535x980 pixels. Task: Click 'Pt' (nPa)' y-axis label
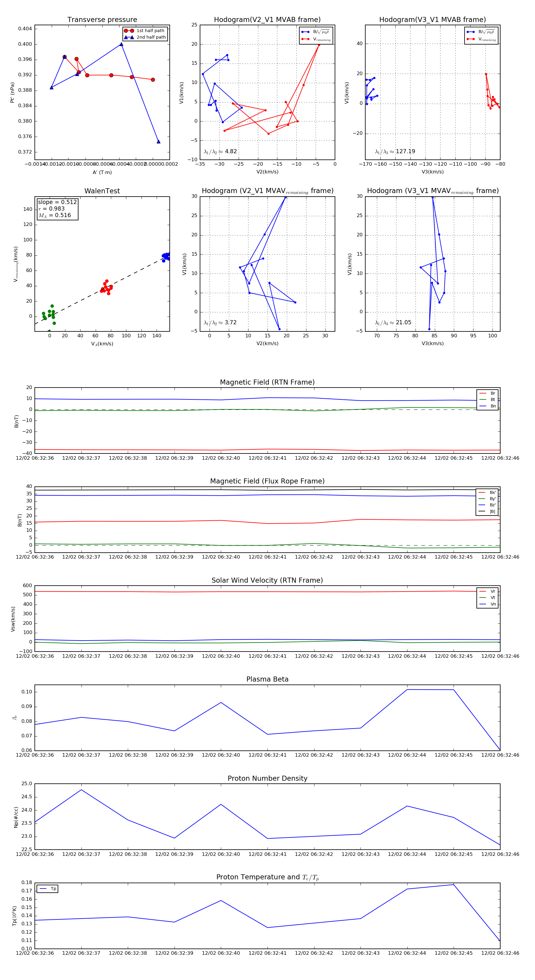[12, 92]
